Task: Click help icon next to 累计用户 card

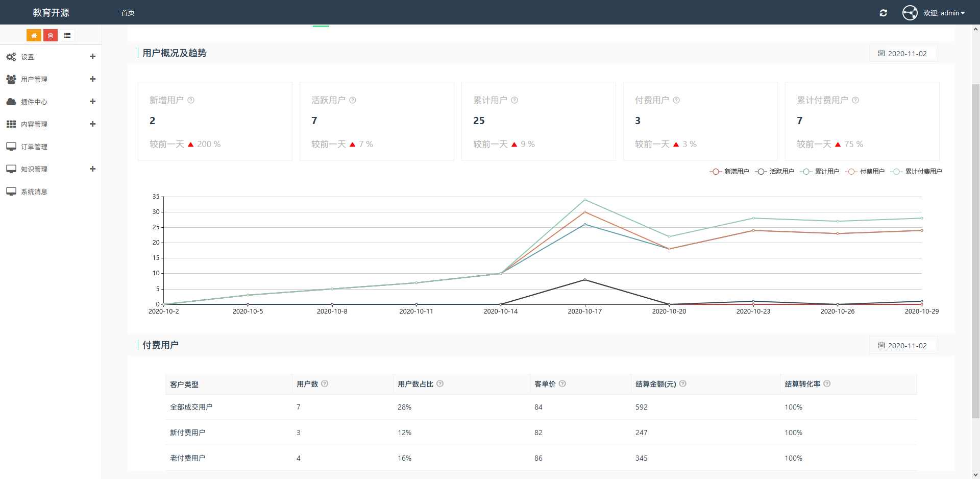Action: pyautogui.click(x=514, y=100)
